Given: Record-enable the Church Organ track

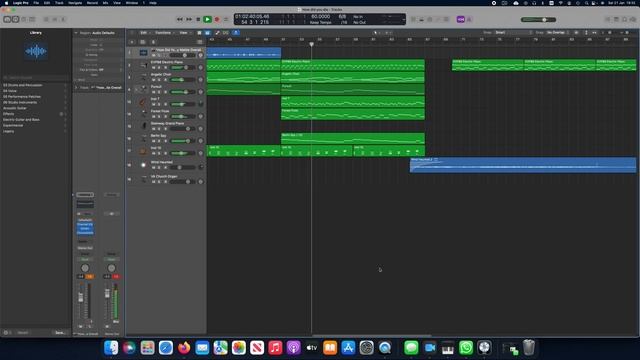Looking at the screenshot, I should click(165, 182).
